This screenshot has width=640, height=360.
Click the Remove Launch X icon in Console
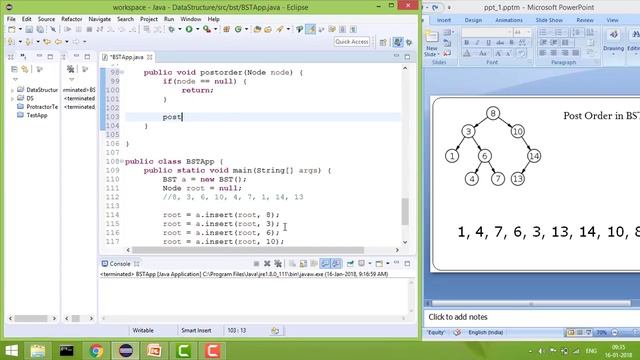pyautogui.click(x=267, y=264)
